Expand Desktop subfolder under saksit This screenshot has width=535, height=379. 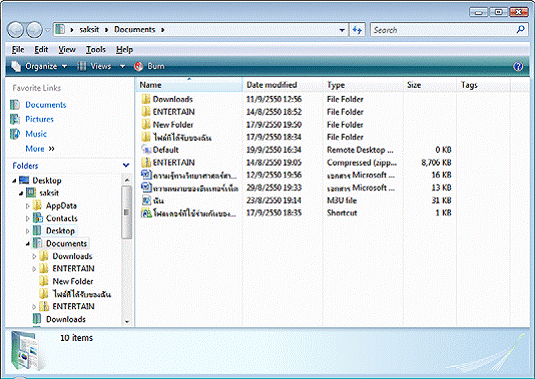(x=28, y=231)
